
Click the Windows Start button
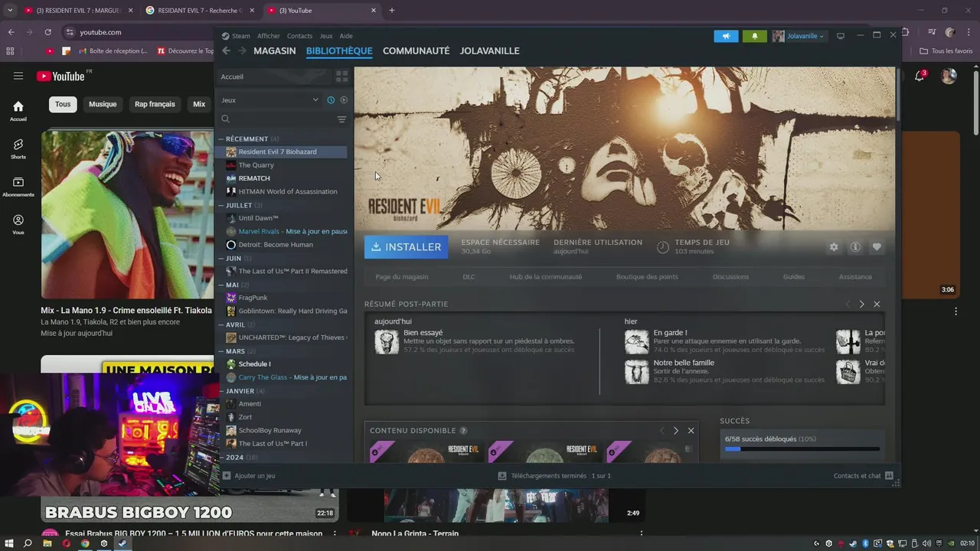tap(9, 543)
